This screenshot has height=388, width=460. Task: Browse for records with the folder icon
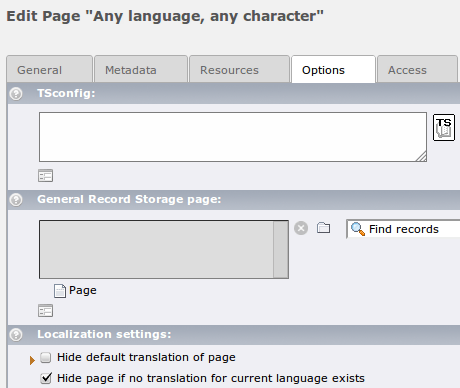point(323,228)
